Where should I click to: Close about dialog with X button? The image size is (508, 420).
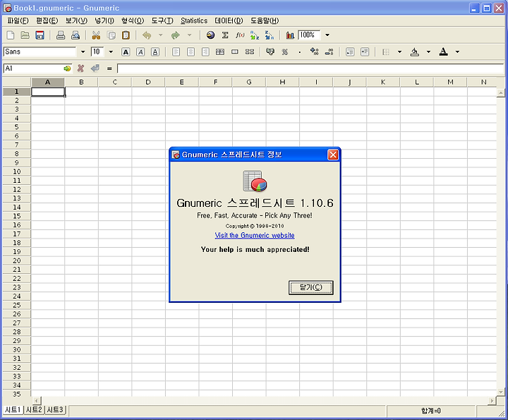click(333, 155)
